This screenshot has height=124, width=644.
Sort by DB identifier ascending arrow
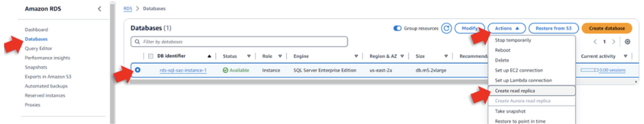pos(209,56)
